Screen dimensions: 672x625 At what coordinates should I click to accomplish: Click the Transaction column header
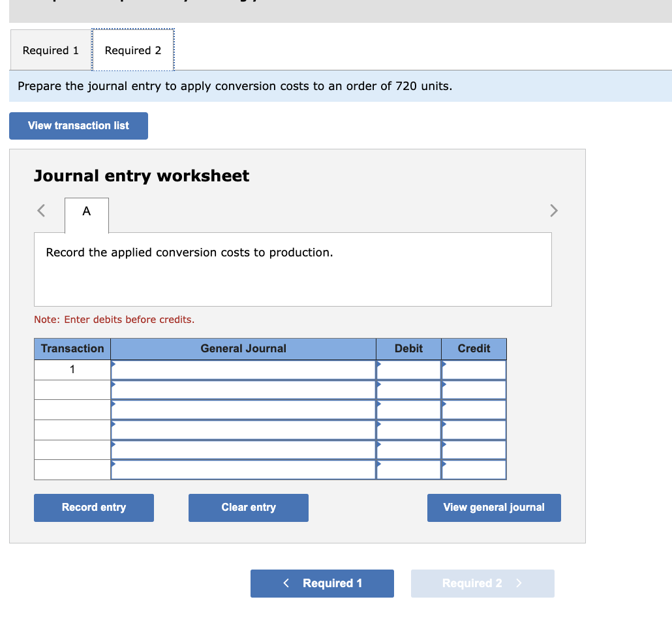[x=72, y=349]
